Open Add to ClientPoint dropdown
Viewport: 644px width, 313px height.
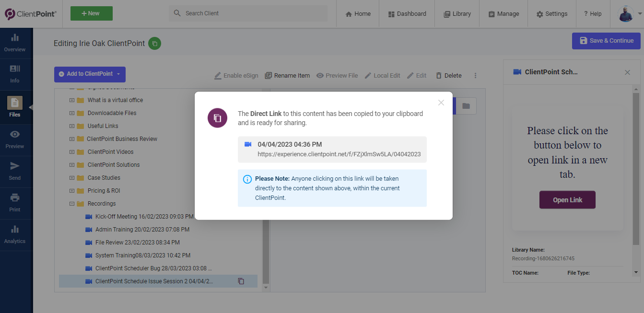tap(90, 74)
